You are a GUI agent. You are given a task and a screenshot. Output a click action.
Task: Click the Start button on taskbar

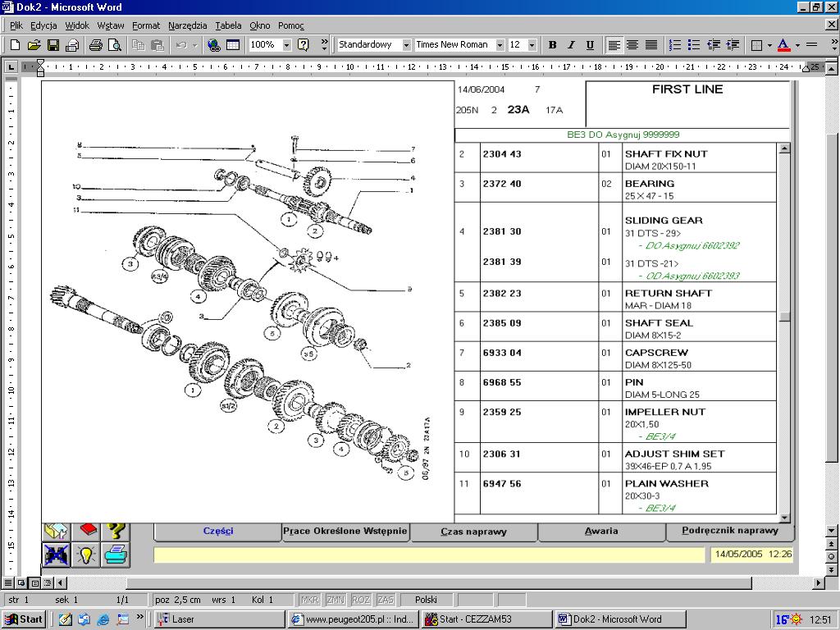(x=25, y=619)
